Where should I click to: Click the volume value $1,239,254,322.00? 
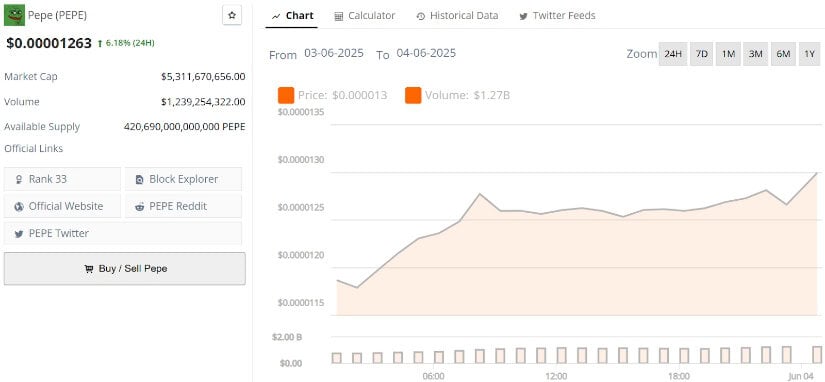click(203, 102)
